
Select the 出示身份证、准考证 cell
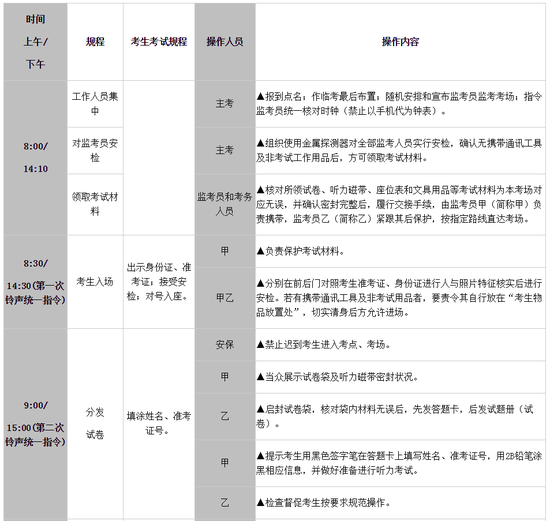[x=159, y=282]
